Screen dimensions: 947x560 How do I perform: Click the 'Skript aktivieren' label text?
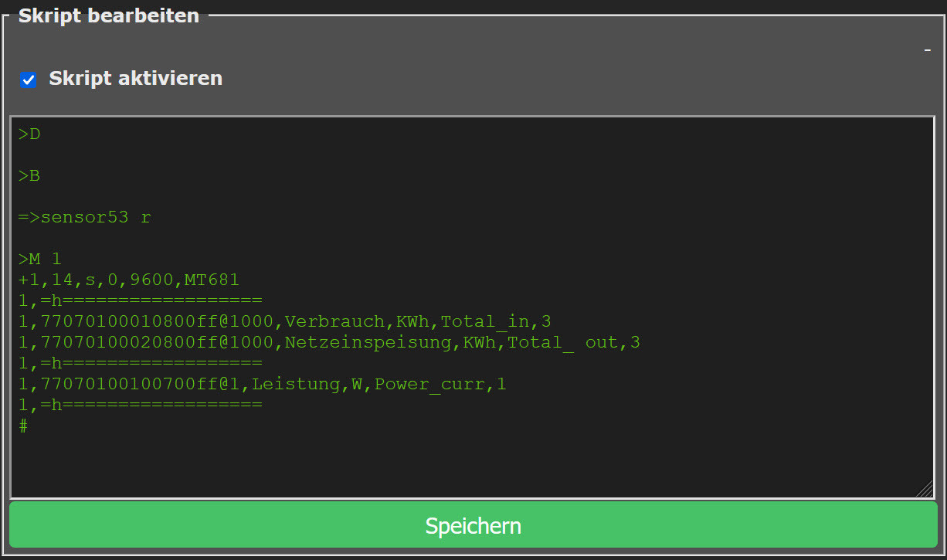pyautogui.click(x=135, y=78)
